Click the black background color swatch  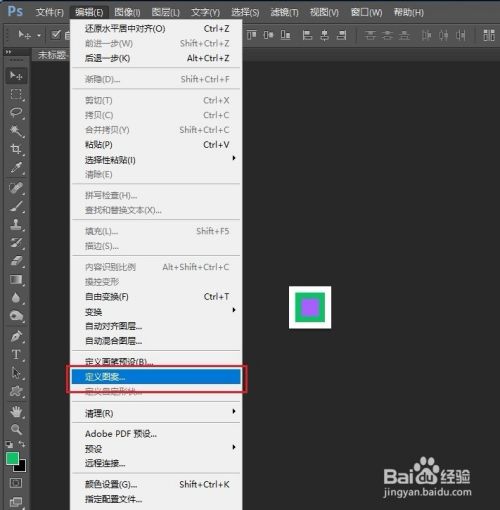pos(22,467)
